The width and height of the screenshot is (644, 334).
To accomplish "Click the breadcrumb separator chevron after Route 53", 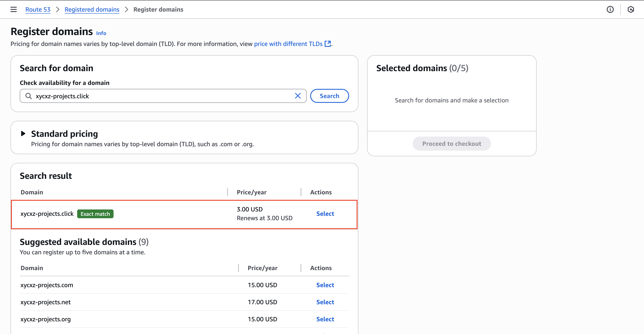I will pos(58,9).
